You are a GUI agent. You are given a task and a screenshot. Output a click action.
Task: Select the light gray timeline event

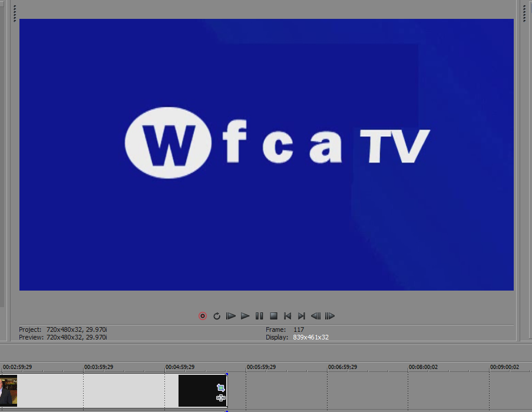point(98,391)
